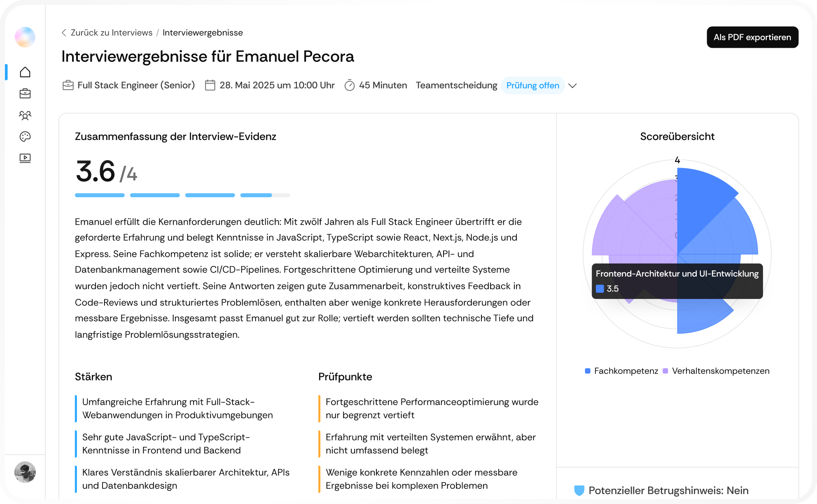Open the Prüfung offen status badge
The width and height of the screenshot is (817, 504).
point(533,85)
